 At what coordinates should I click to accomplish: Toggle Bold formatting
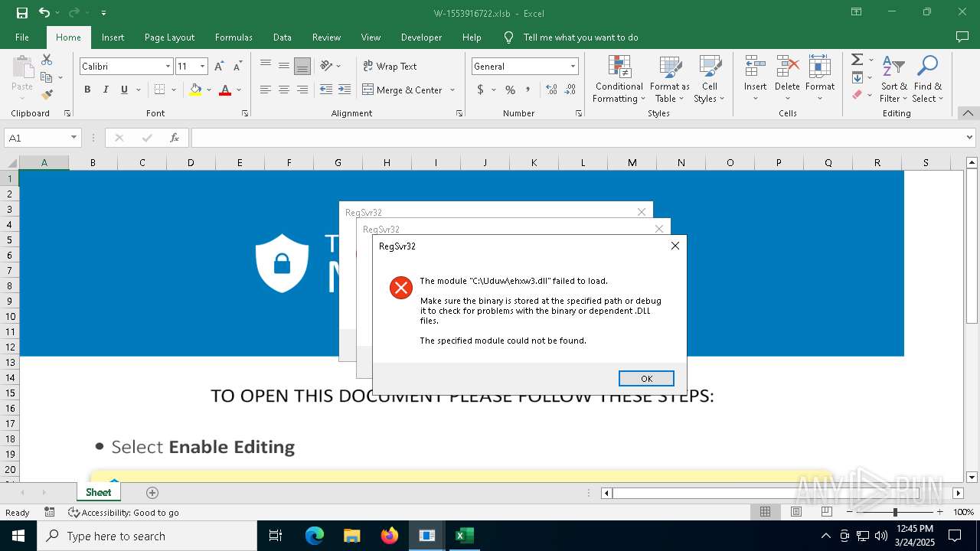click(87, 90)
